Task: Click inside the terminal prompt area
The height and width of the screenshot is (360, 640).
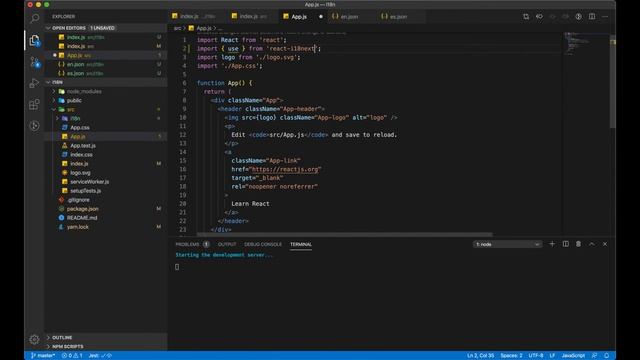Action: click(x=177, y=267)
